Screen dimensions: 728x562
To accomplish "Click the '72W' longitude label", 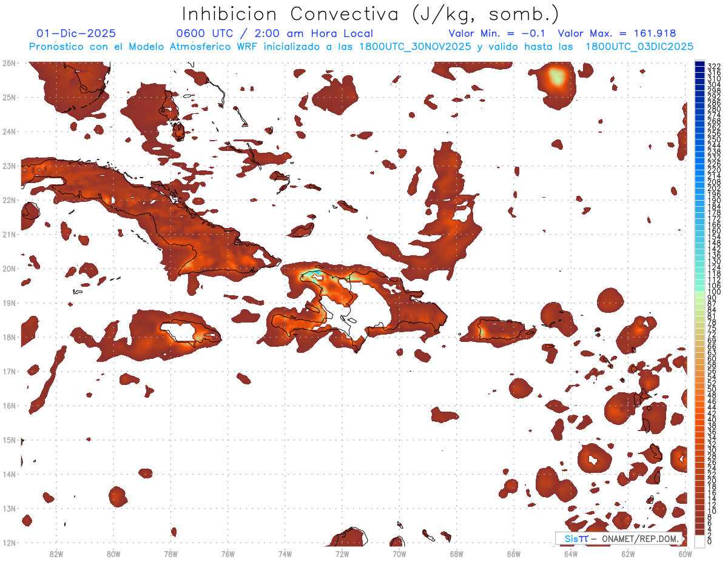I will (342, 553).
